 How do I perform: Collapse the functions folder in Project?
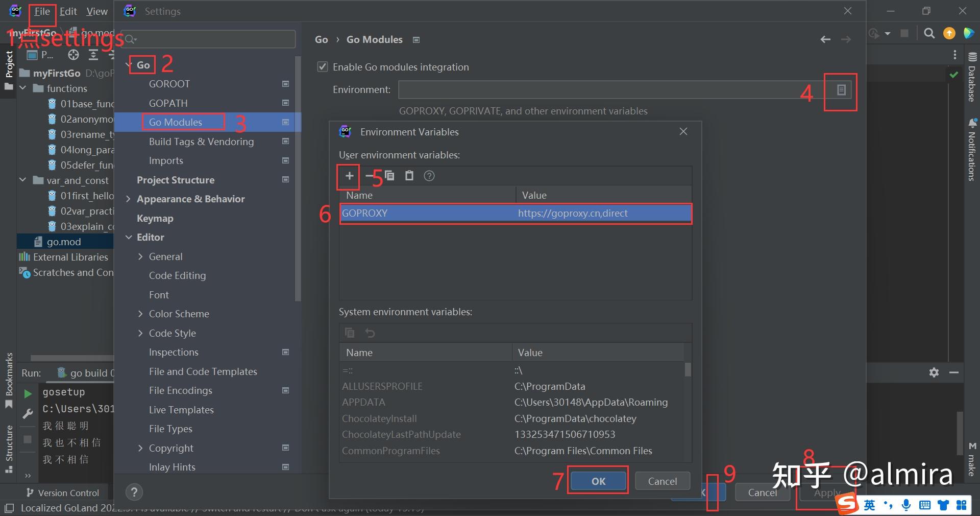point(23,88)
